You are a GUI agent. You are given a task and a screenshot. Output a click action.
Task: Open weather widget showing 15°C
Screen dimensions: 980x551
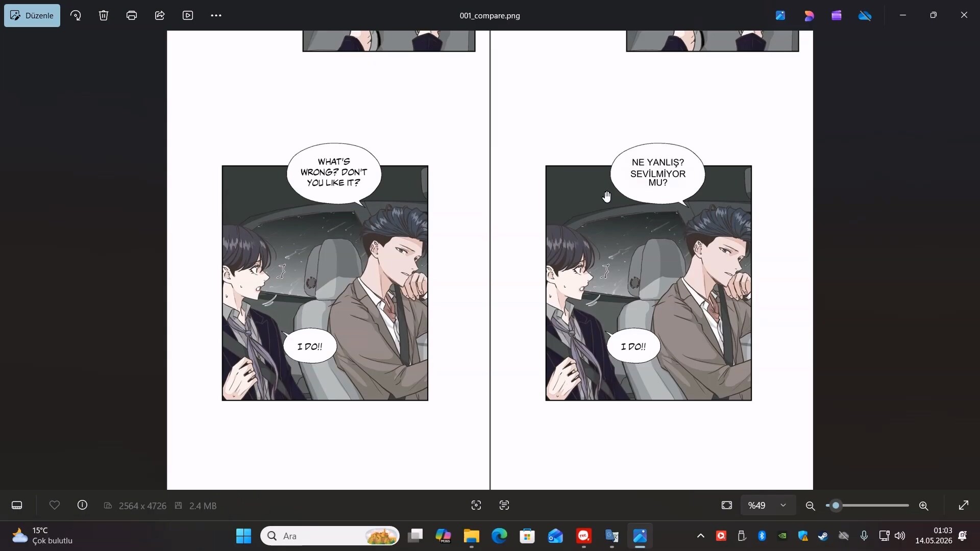[x=42, y=536]
